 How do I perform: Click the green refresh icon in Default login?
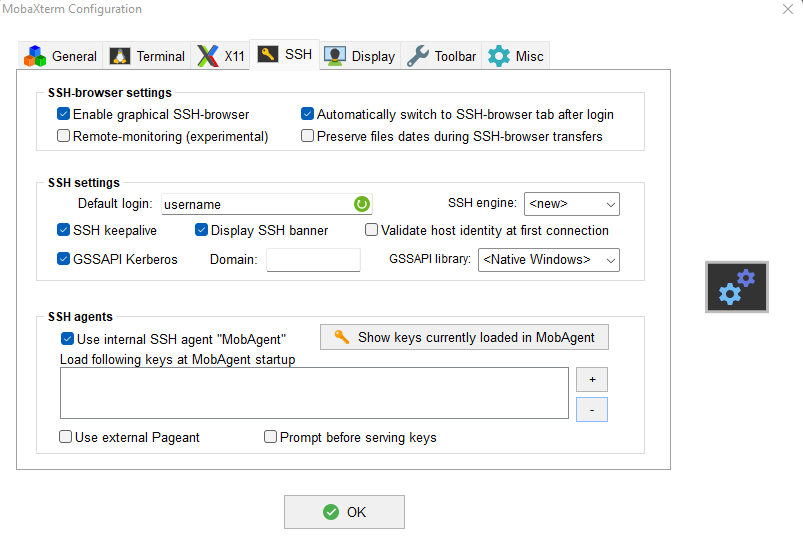pos(362,204)
